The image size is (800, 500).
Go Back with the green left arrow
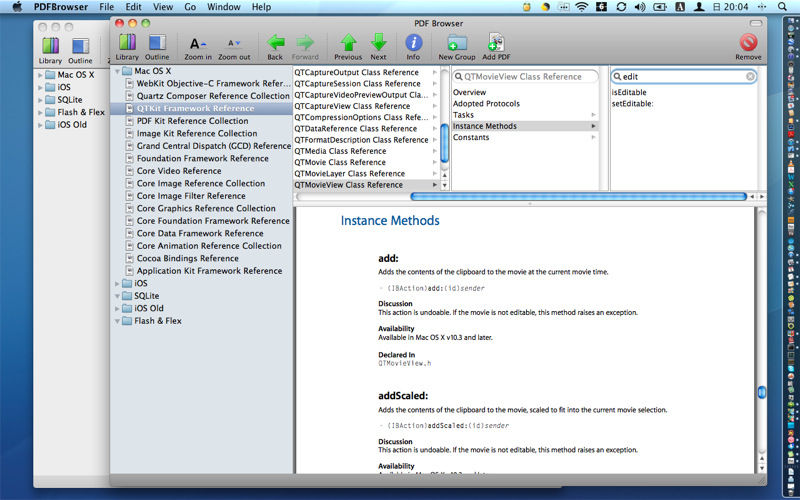276,43
